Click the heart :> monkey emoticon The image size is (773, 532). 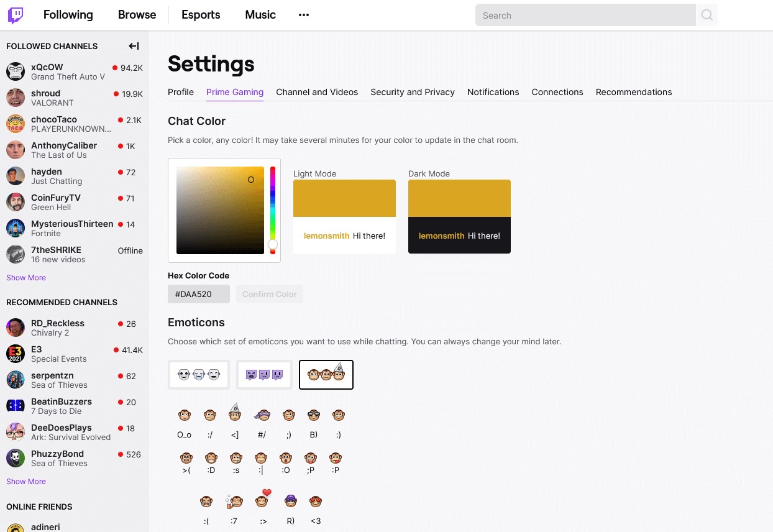263,499
